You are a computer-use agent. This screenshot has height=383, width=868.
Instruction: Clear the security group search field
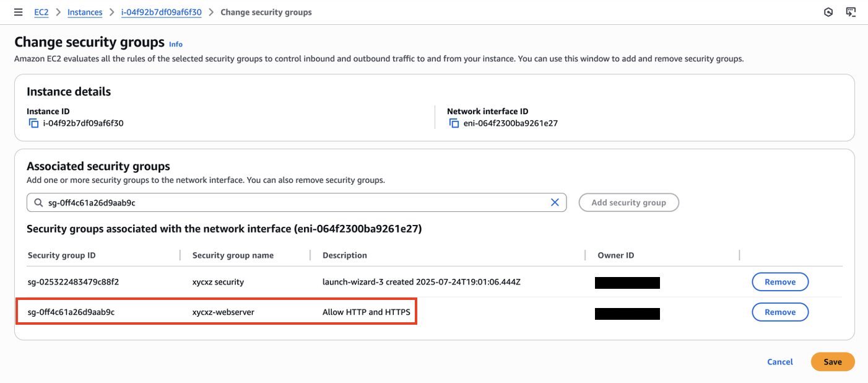coord(555,203)
